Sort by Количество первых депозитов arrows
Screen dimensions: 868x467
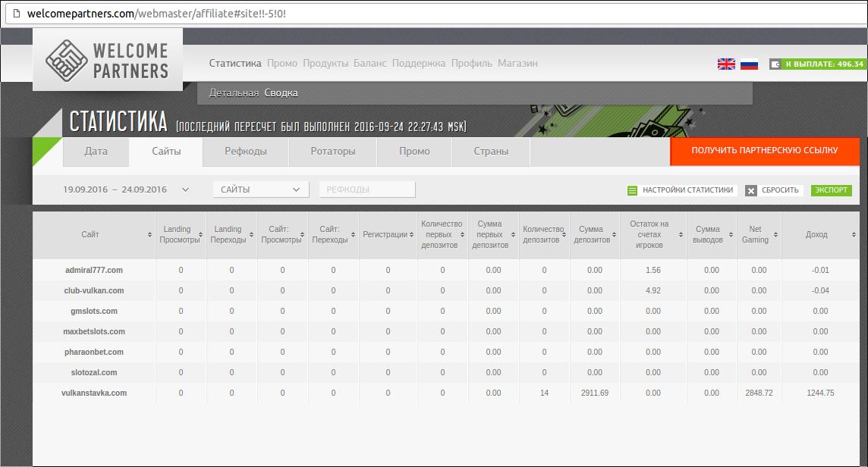point(462,234)
